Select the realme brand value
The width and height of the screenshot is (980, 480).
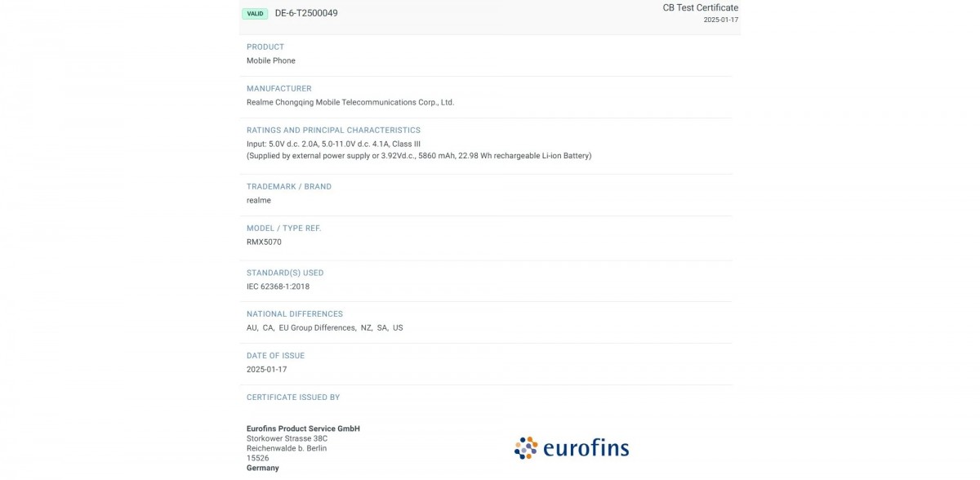[x=259, y=200]
